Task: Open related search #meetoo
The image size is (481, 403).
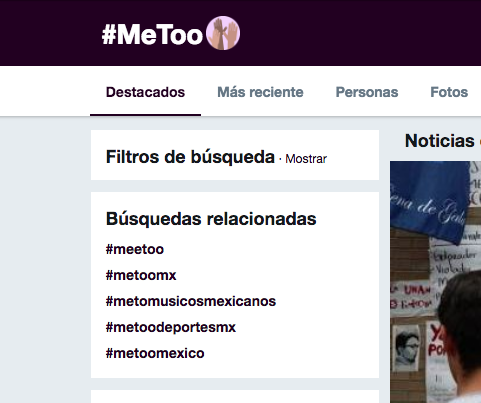Action: (135, 249)
